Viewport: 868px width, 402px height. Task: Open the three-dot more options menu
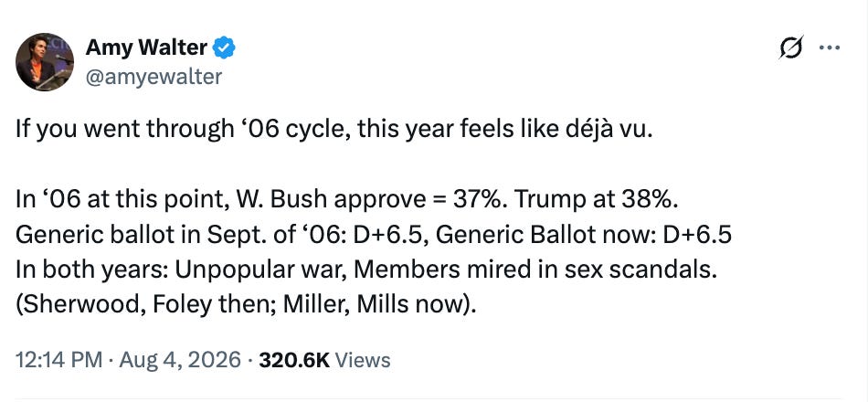[x=830, y=48]
